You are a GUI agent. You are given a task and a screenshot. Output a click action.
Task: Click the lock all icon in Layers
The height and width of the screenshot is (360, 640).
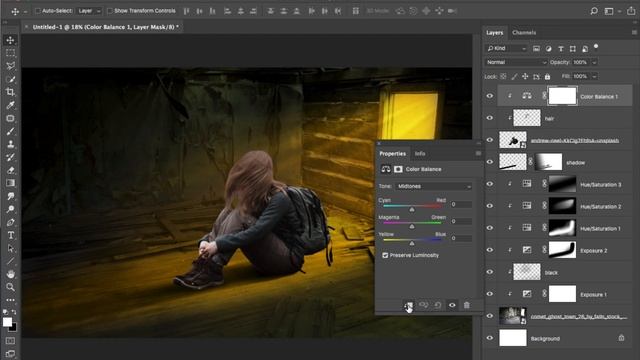(547, 76)
